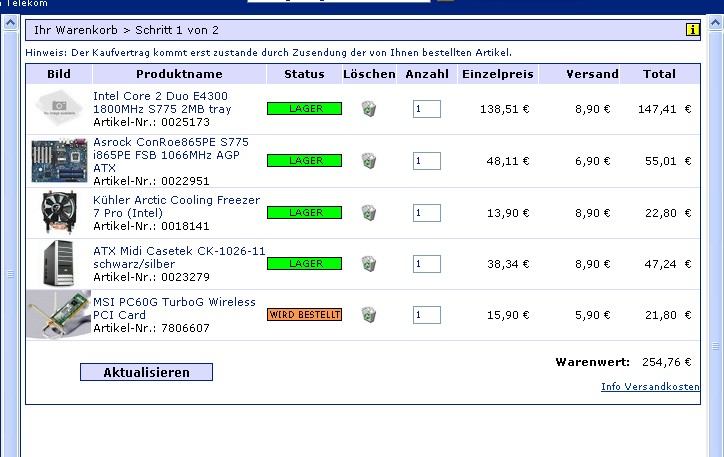Click article number 0025173
The image size is (724, 457).
click(185, 122)
